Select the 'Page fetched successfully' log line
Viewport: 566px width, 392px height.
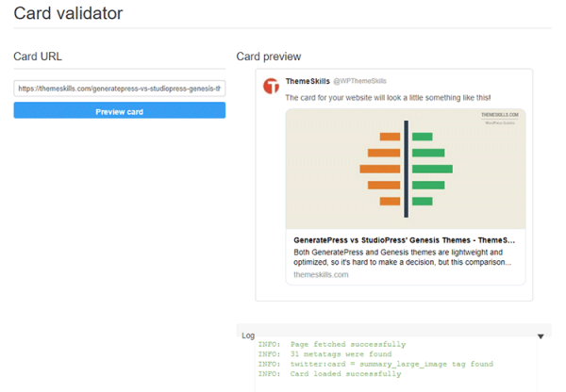click(347, 345)
